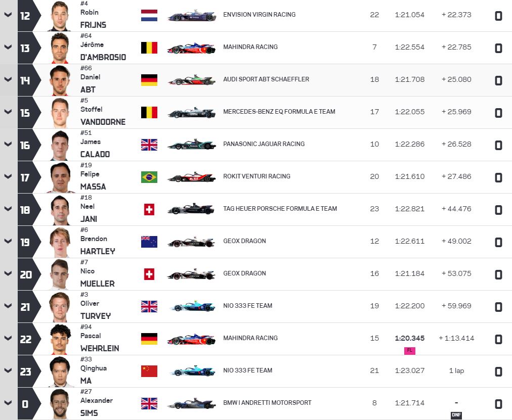The width and height of the screenshot is (512, 420).
Task: Expand Alexander Sims row chevron
Action: (8, 403)
